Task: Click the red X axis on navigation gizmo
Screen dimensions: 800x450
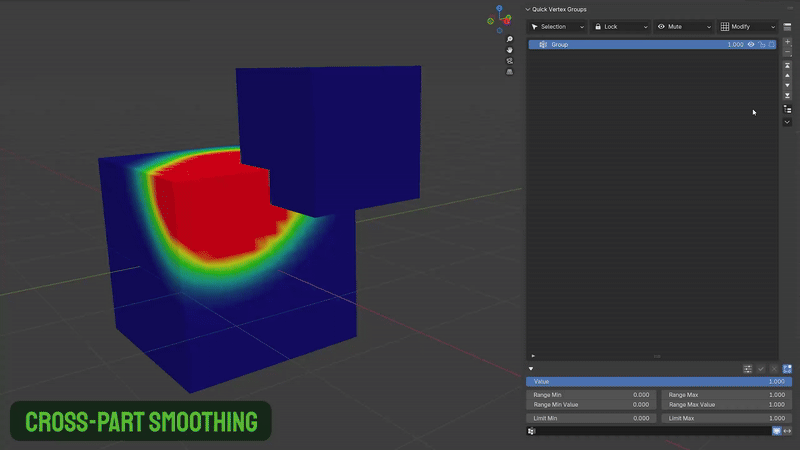Action: click(x=508, y=21)
